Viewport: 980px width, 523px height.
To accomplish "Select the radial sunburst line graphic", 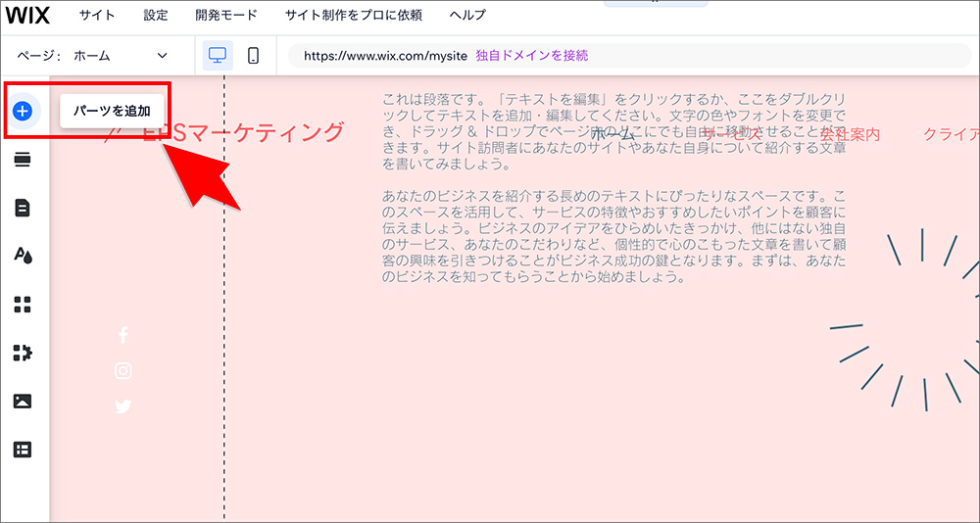I will [905, 319].
